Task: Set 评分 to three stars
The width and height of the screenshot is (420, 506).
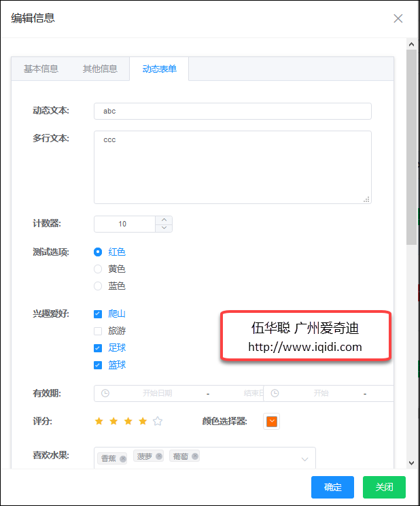Action: [128, 421]
